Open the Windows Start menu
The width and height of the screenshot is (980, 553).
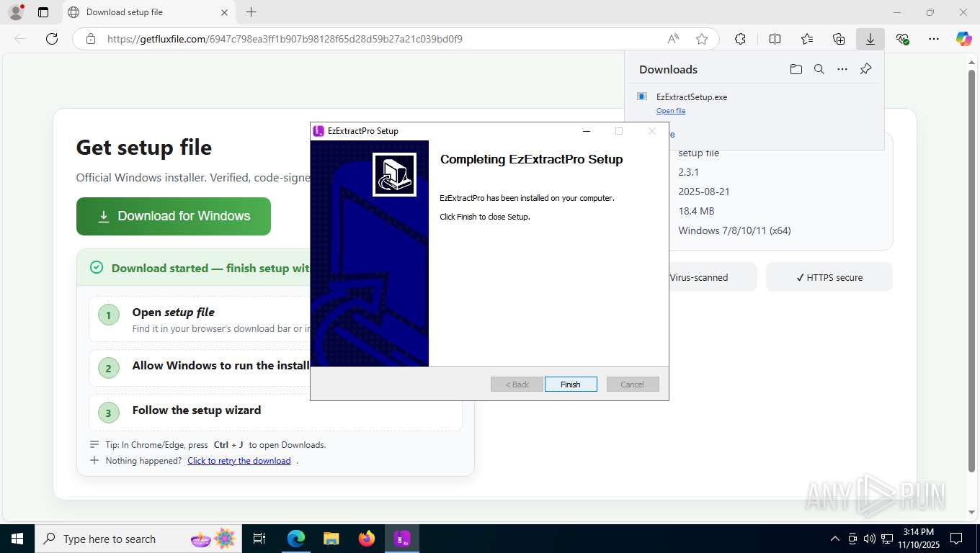[x=17, y=539]
